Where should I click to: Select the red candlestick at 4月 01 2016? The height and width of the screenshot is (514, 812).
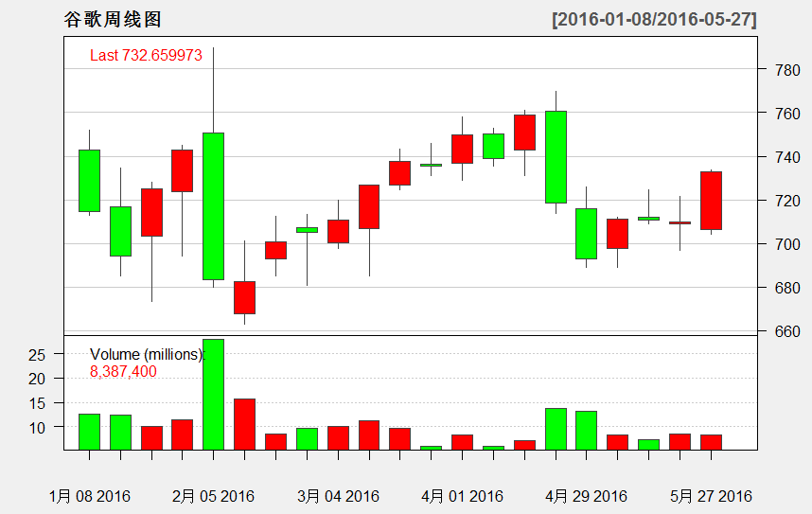[x=462, y=150]
